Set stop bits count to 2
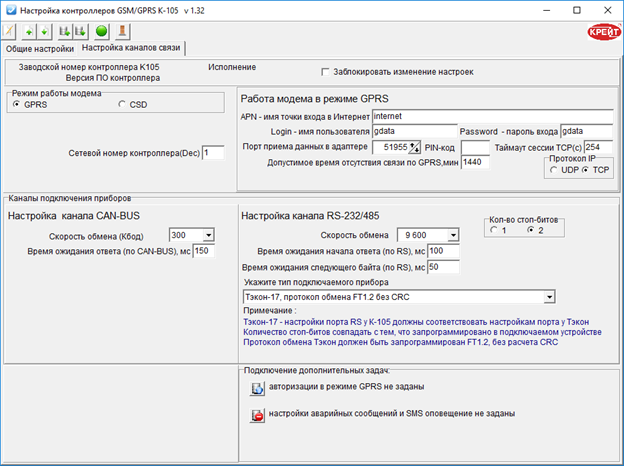 pyautogui.click(x=530, y=230)
